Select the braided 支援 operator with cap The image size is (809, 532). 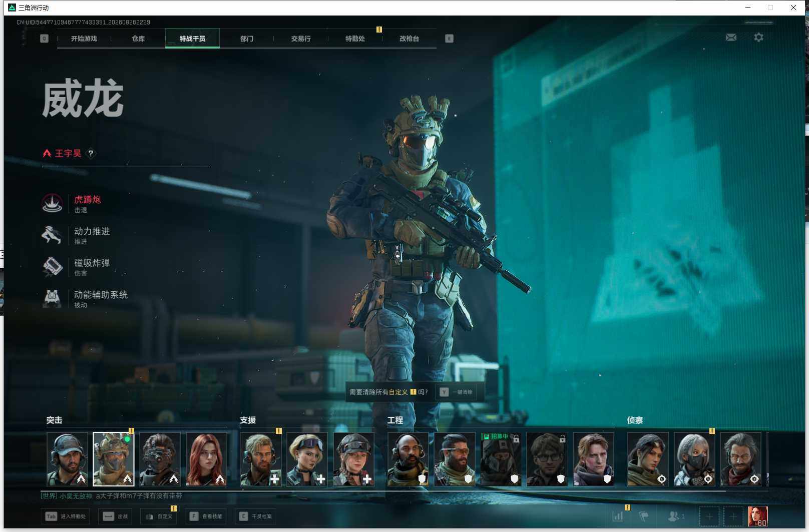point(353,459)
